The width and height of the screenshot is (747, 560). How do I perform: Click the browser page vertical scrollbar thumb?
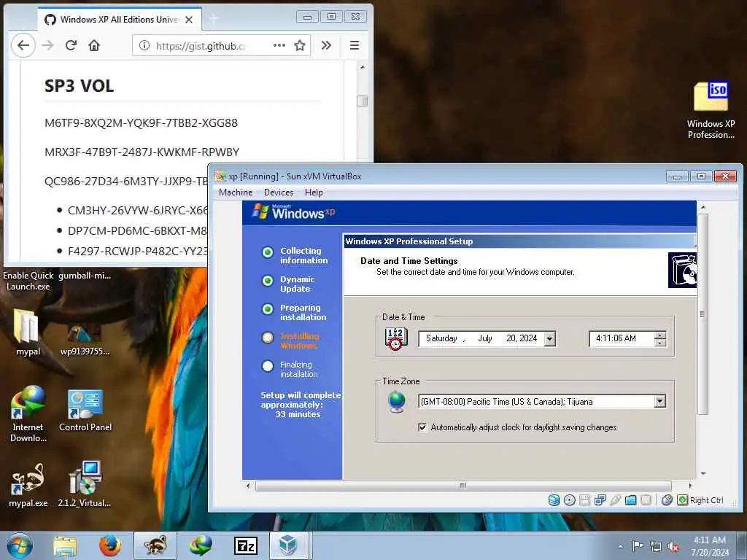(x=362, y=101)
